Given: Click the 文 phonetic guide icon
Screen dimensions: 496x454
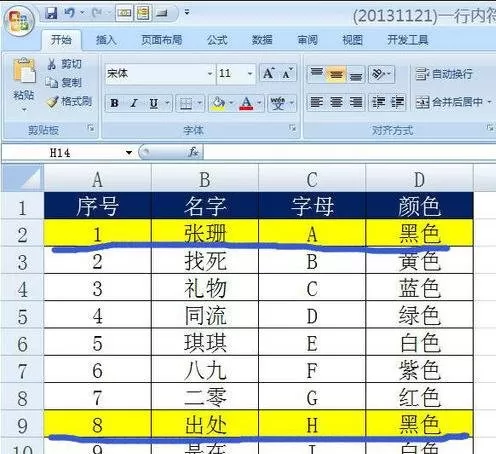Looking at the screenshot, I should click(x=278, y=103).
